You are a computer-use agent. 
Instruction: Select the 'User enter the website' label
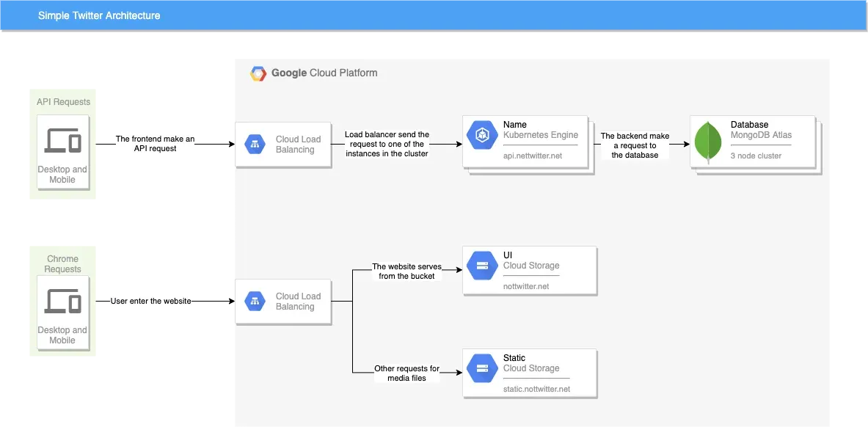coord(150,301)
